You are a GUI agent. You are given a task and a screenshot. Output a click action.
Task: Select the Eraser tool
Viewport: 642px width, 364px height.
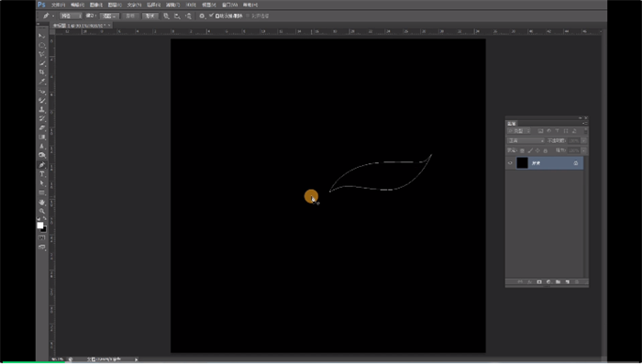(42, 128)
